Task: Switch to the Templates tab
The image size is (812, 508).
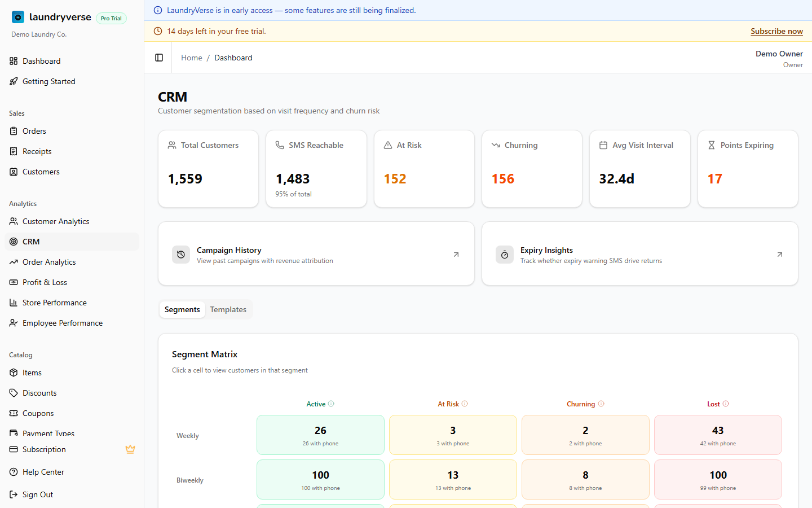Action: pyautogui.click(x=228, y=309)
